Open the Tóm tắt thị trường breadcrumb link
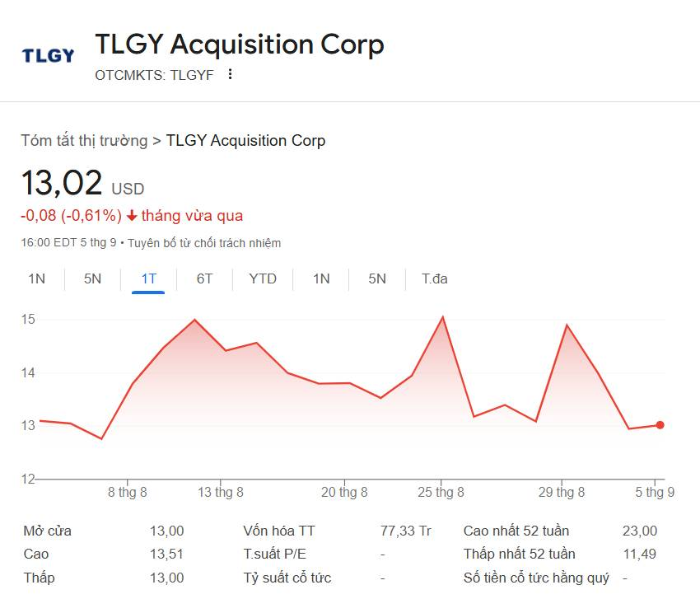This screenshot has width=700, height=599. (84, 140)
